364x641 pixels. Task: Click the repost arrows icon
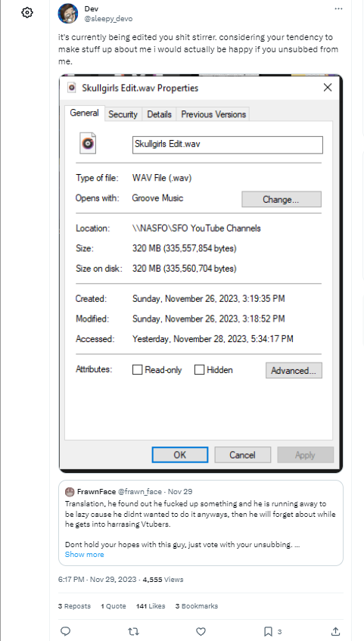pos(133,631)
